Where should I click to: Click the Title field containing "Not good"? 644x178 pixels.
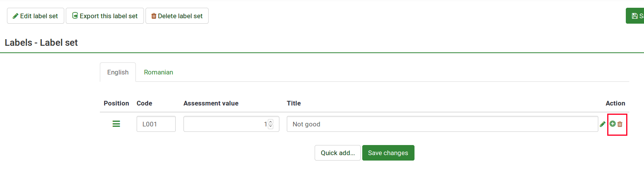coord(441,124)
